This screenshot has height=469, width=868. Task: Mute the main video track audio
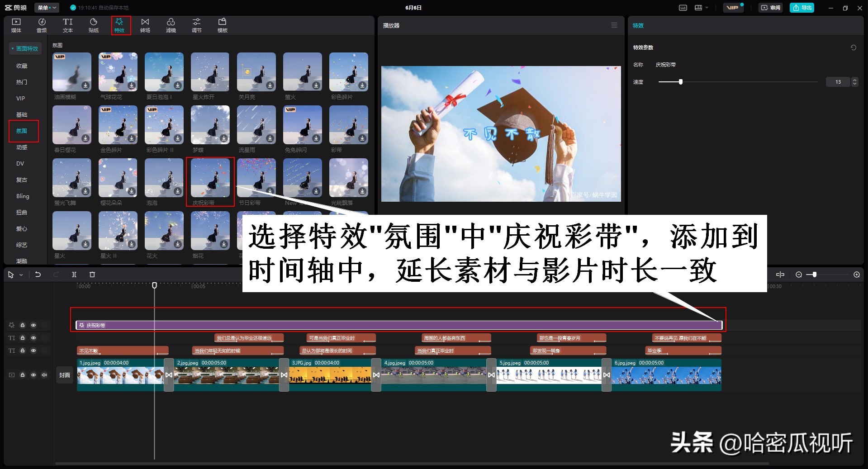pyautogui.click(x=44, y=375)
